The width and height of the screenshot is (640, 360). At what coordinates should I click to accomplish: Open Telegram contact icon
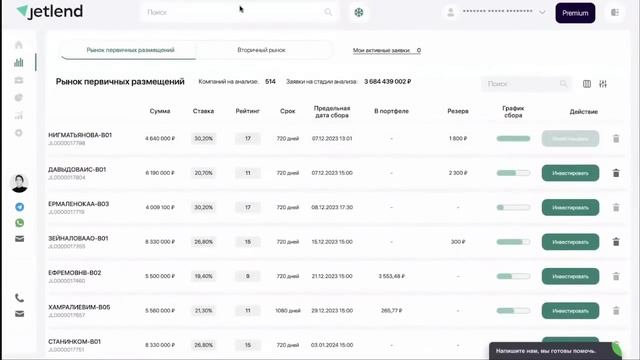(20, 207)
